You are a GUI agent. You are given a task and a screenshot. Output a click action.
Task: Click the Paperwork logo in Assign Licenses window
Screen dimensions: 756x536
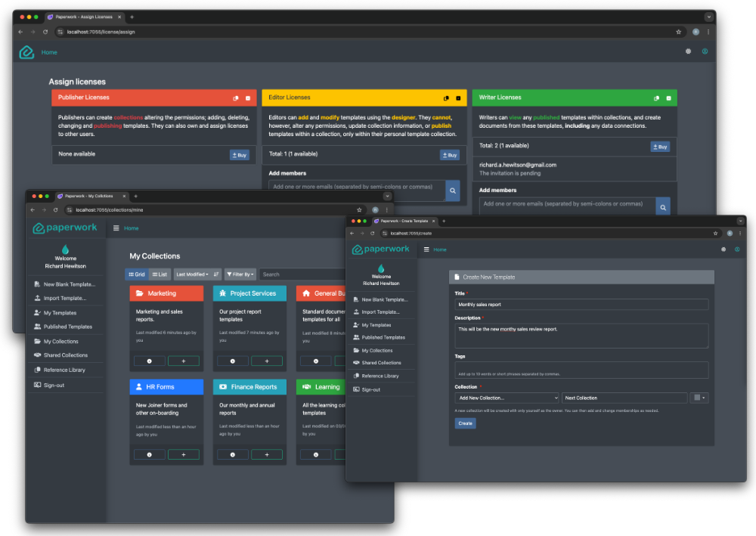[26, 52]
